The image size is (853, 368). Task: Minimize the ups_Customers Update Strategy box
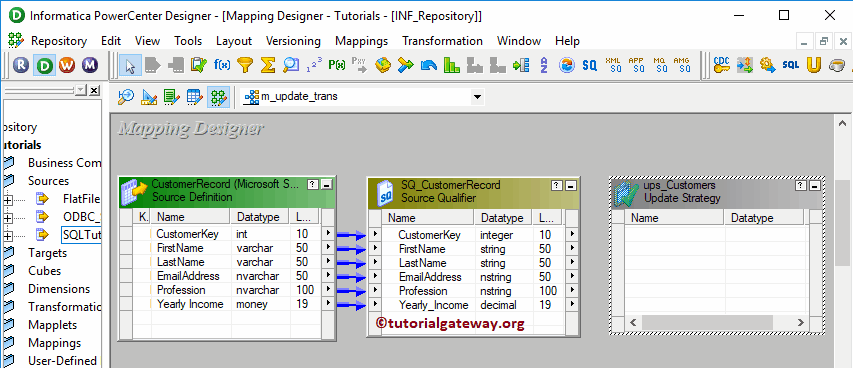pyautogui.click(x=814, y=186)
